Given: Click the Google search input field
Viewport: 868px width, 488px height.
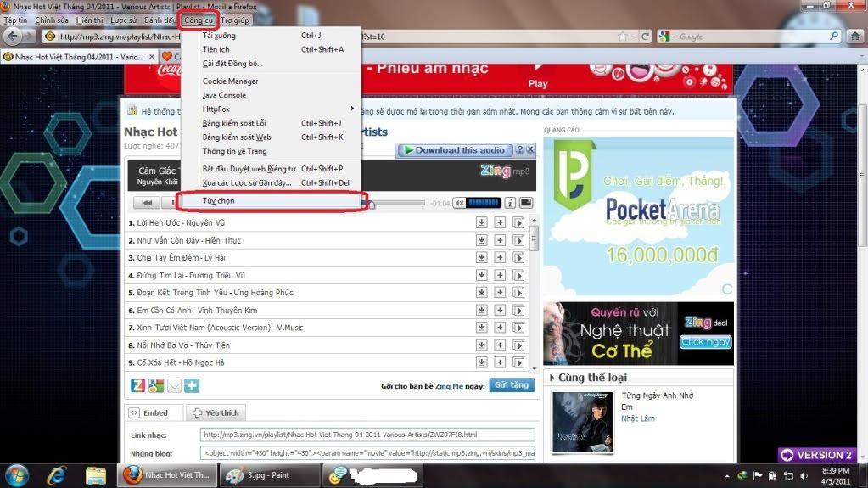Looking at the screenshot, I should [753, 36].
